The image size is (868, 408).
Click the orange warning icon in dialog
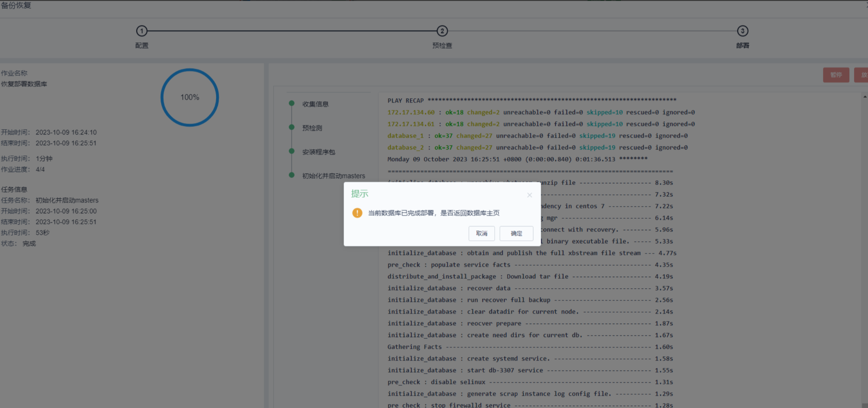(x=357, y=213)
